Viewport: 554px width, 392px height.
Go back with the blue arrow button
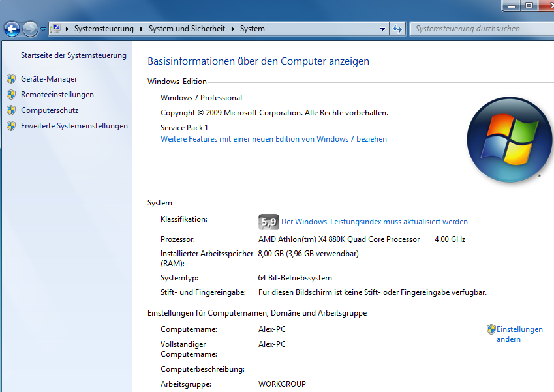click(x=12, y=29)
